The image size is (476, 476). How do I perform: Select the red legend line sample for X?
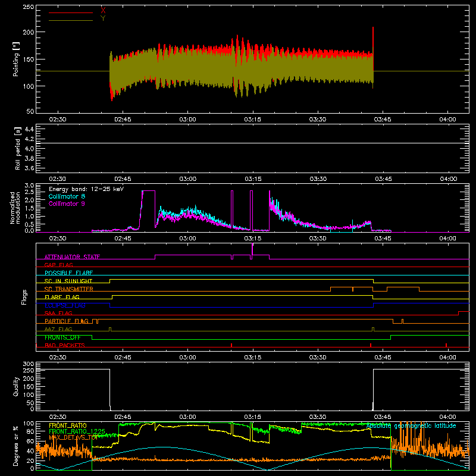coord(71,12)
